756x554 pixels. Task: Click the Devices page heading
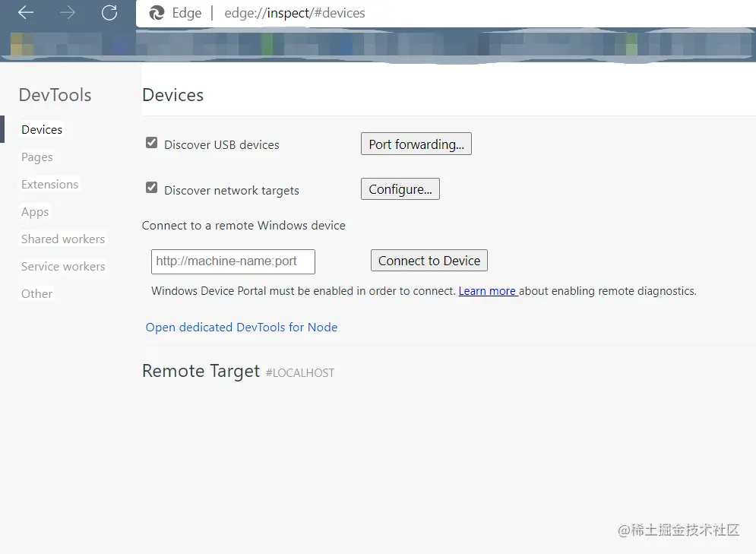click(x=173, y=95)
